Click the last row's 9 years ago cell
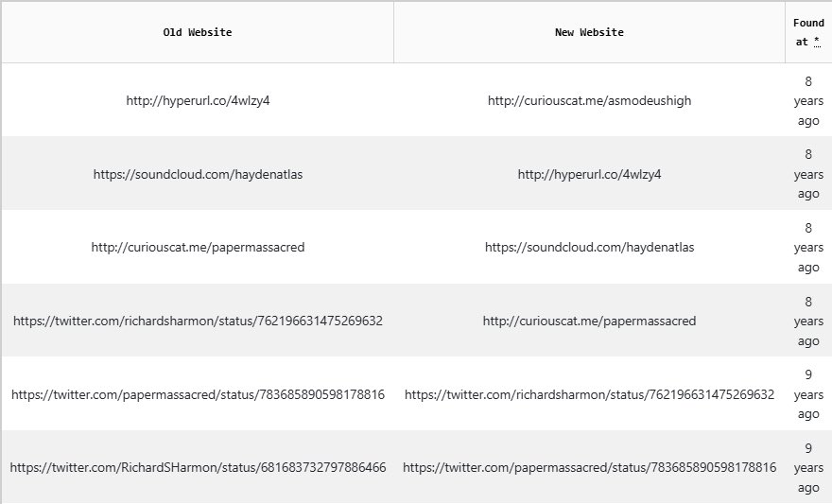 pos(808,467)
